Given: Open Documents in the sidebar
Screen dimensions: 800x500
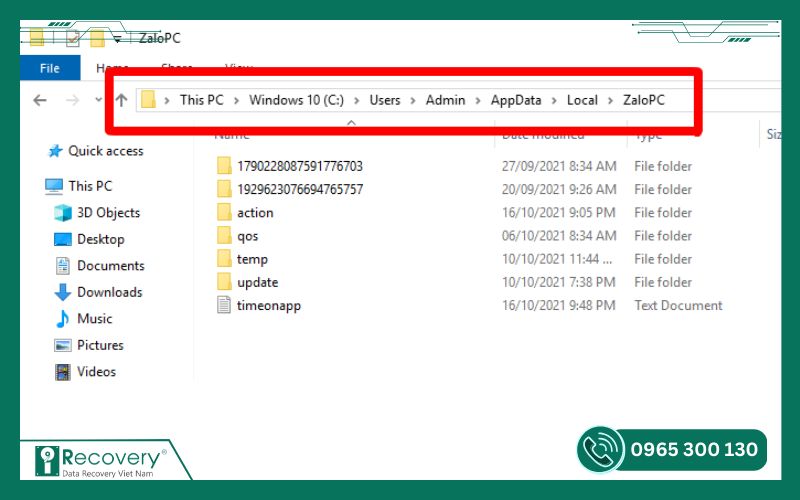Looking at the screenshot, I should (x=111, y=266).
